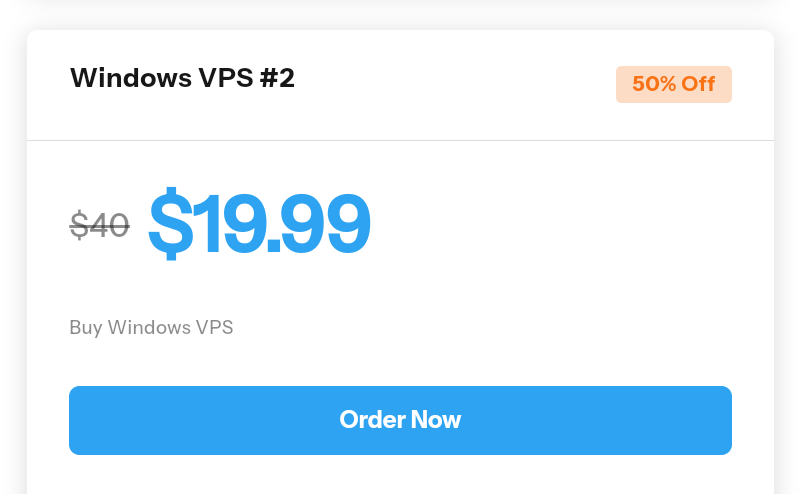Click the orange discount label
This screenshot has width=800, height=494.
pyautogui.click(x=673, y=84)
